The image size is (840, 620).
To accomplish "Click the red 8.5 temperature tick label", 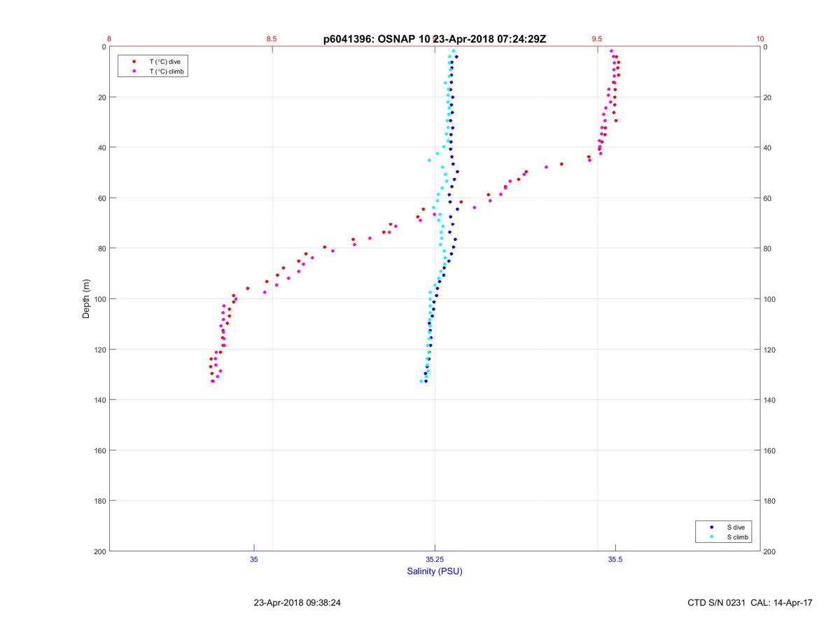I will 272,39.
